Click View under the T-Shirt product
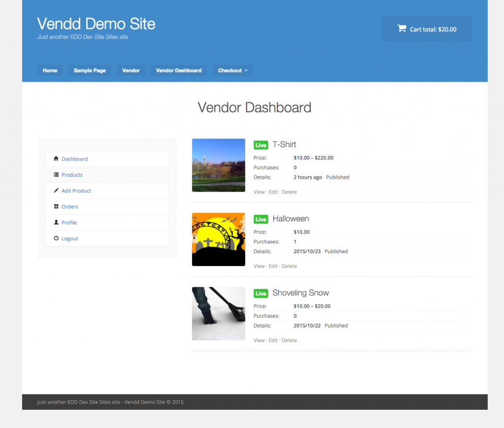 (259, 192)
